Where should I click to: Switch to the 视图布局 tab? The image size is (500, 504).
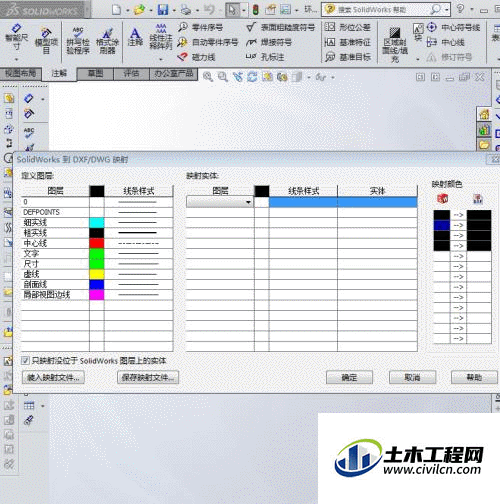(21, 73)
